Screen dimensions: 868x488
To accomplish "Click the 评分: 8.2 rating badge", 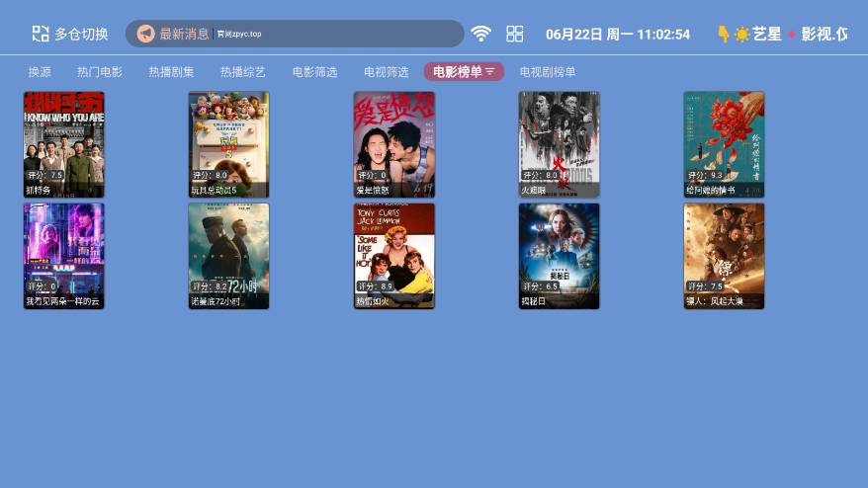I will (x=210, y=286).
